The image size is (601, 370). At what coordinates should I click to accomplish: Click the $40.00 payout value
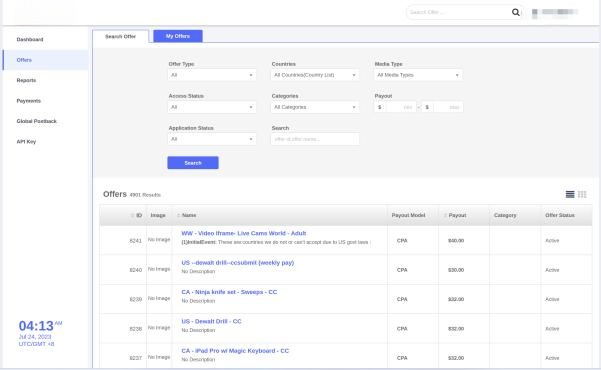(456, 241)
